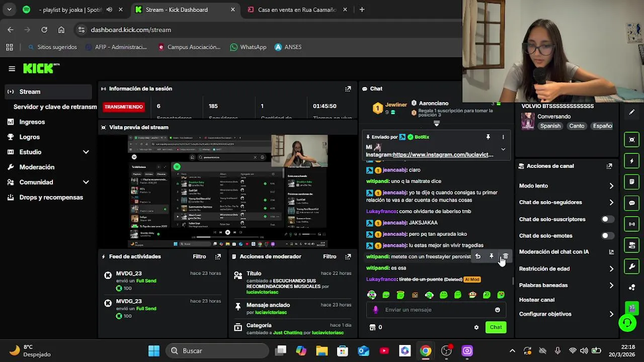Open ANSES bookmark
Viewport: 644px width, 362px height.
point(288,47)
